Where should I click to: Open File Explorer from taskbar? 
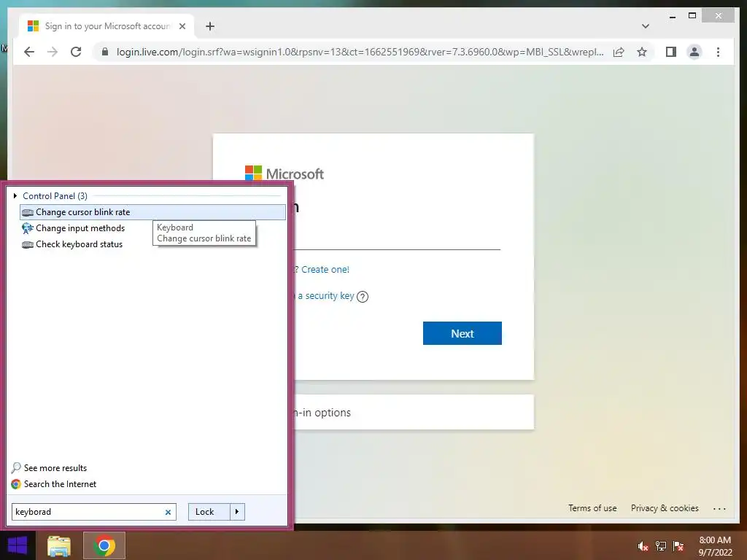pyautogui.click(x=58, y=545)
